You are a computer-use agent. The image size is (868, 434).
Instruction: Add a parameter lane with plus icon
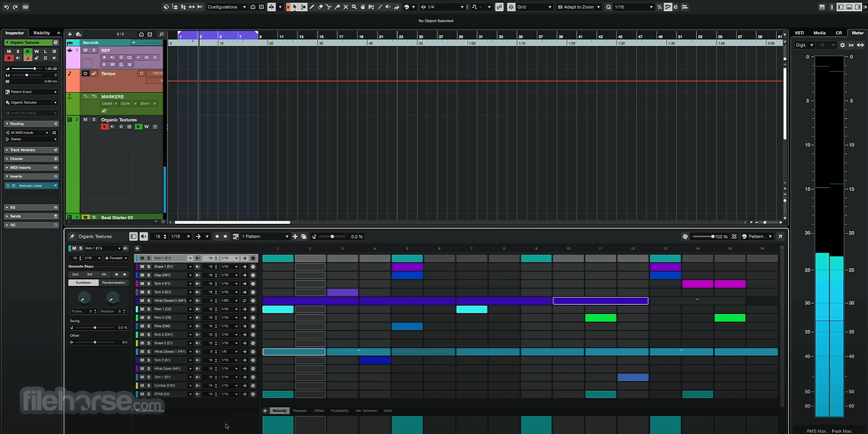265,411
